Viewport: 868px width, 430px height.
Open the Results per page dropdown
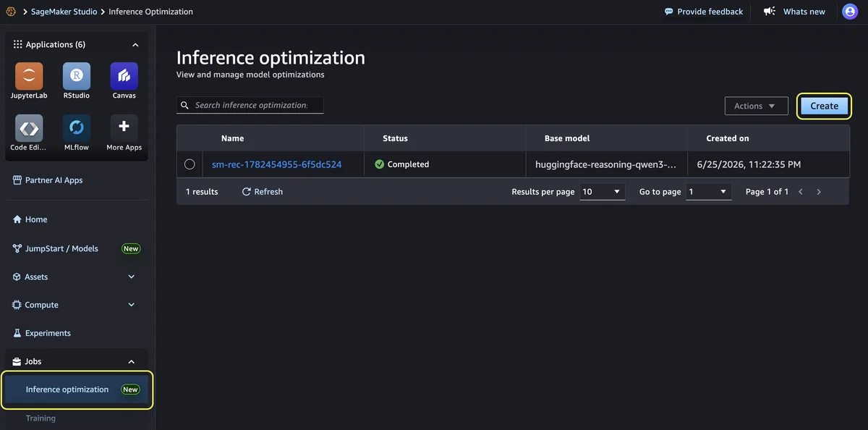tap(603, 192)
